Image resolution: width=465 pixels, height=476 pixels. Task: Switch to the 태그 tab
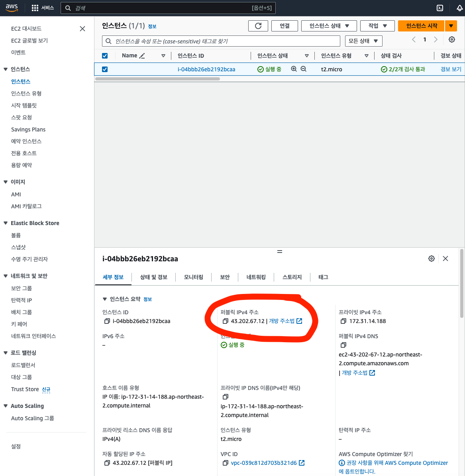click(x=323, y=277)
